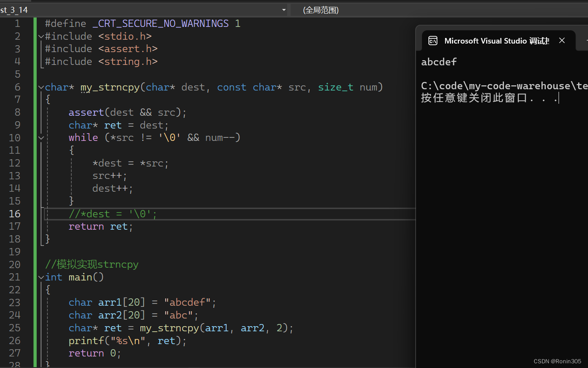Click the "abc" string literal on line 24
This screenshot has width=588, height=368.
pyautogui.click(x=178, y=315)
